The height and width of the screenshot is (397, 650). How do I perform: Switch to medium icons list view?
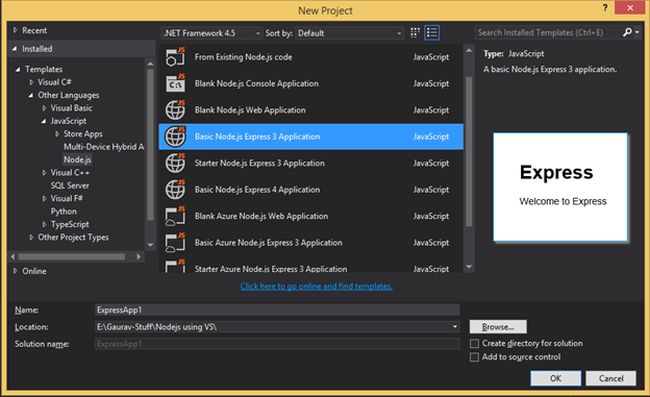pyautogui.click(x=432, y=33)
